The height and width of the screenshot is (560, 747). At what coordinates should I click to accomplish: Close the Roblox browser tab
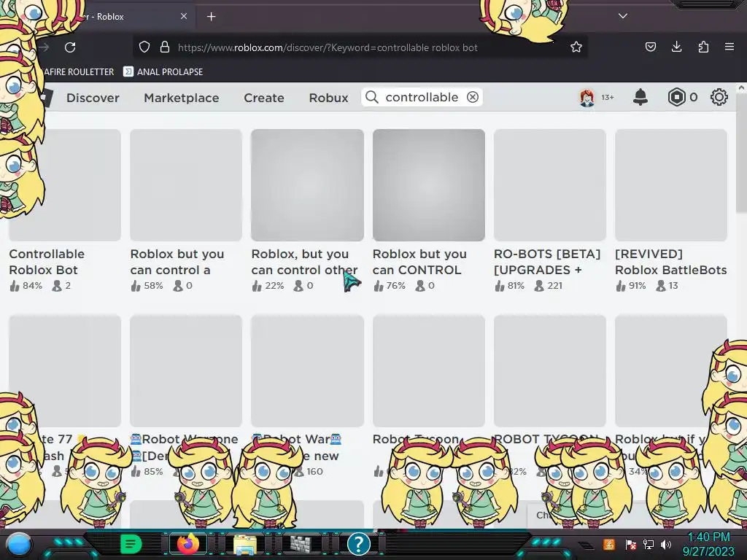pyautogui.click(x=183, y=16)
